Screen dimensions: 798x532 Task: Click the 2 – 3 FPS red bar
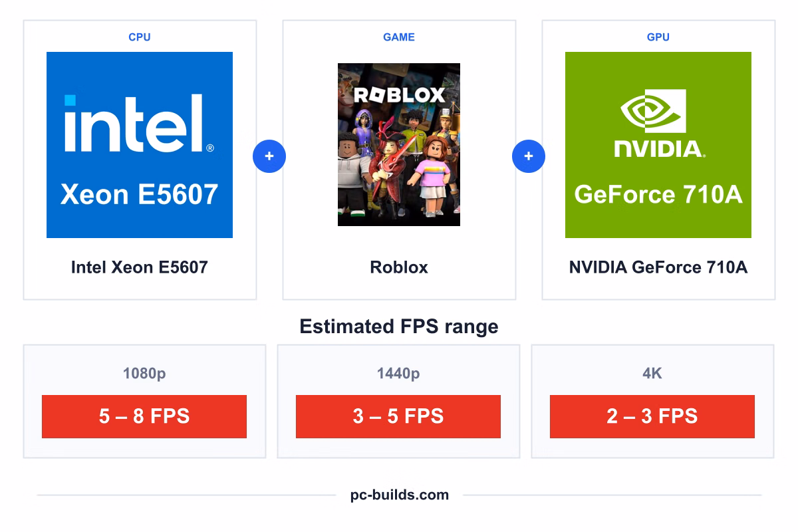(x=652, y=416)
